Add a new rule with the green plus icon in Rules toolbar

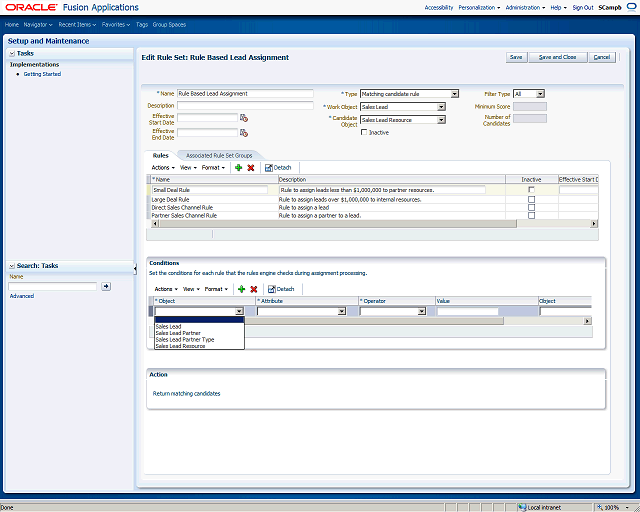pos(239,167)
